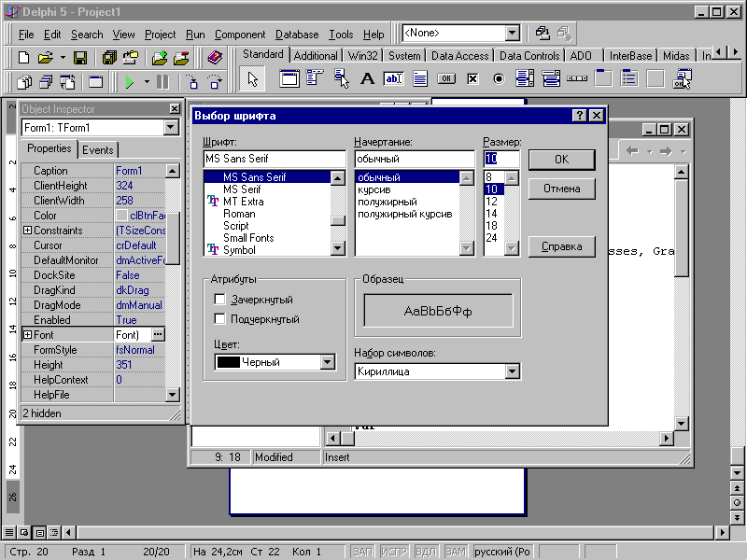
Task: Open the Help contents book icon
Action: coord(215,58)
